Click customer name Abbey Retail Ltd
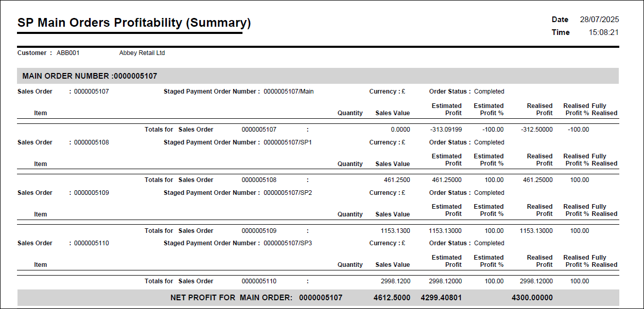 (142, 53)
